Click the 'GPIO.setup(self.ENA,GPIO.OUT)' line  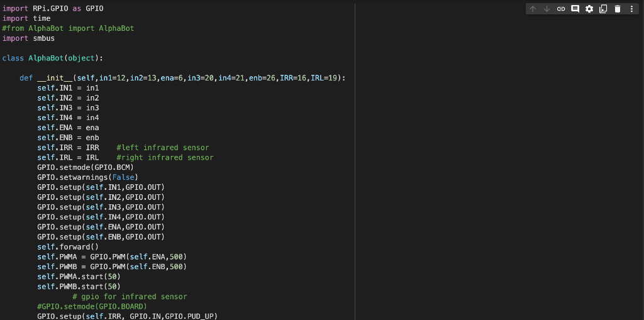101,227
